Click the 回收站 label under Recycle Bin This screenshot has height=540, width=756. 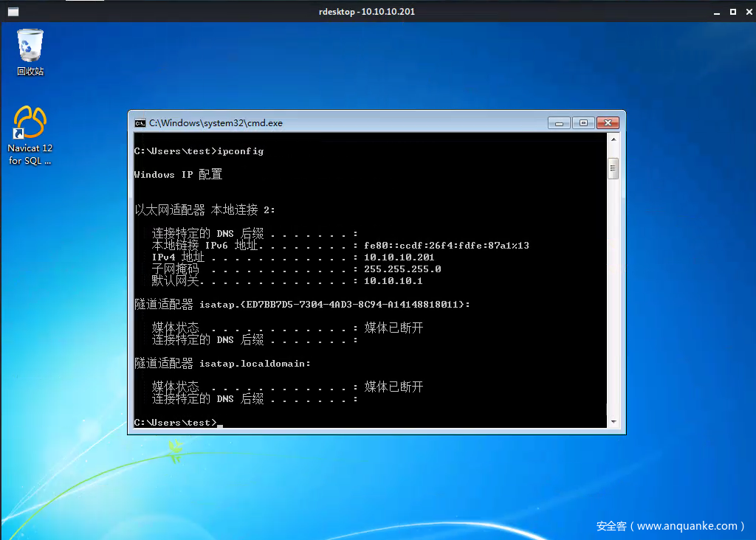click(30, 72)
